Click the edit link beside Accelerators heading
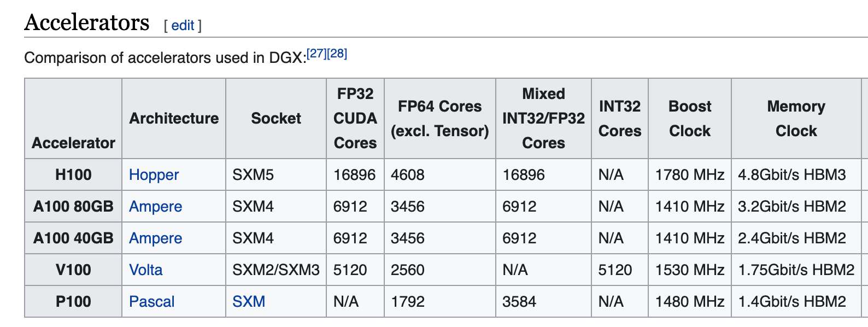This screenshot has width=868, height=327. pyautogui.click(x=183, y=25)
